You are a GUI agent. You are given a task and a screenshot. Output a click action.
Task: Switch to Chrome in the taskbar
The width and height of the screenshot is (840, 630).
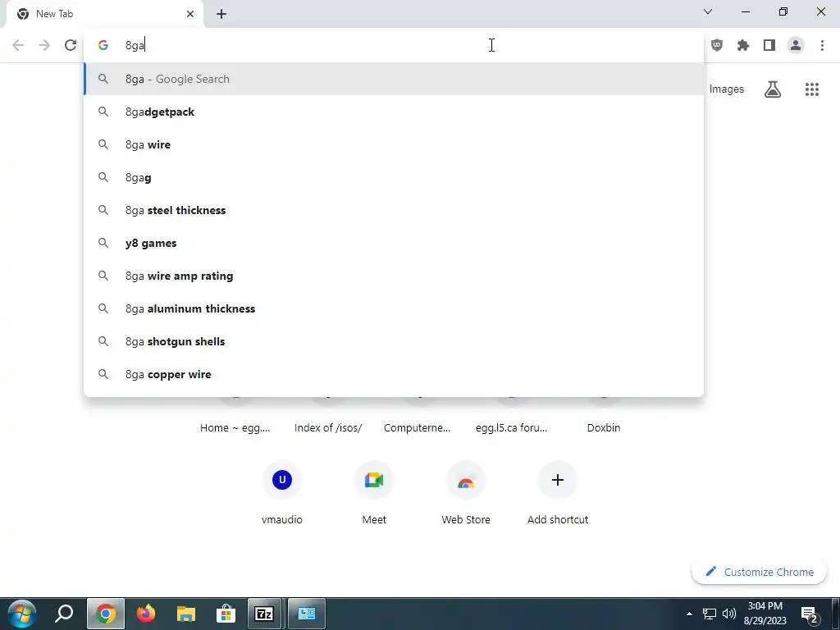click(x=106, y=614)
